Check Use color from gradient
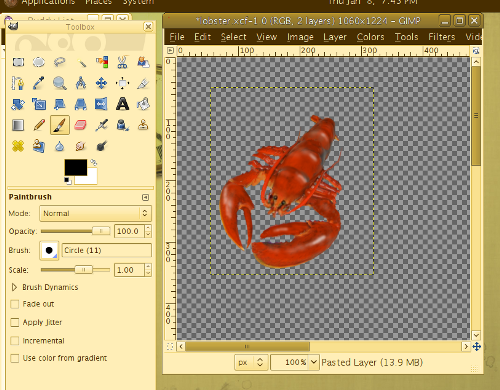500x390 pixels. 14,358
